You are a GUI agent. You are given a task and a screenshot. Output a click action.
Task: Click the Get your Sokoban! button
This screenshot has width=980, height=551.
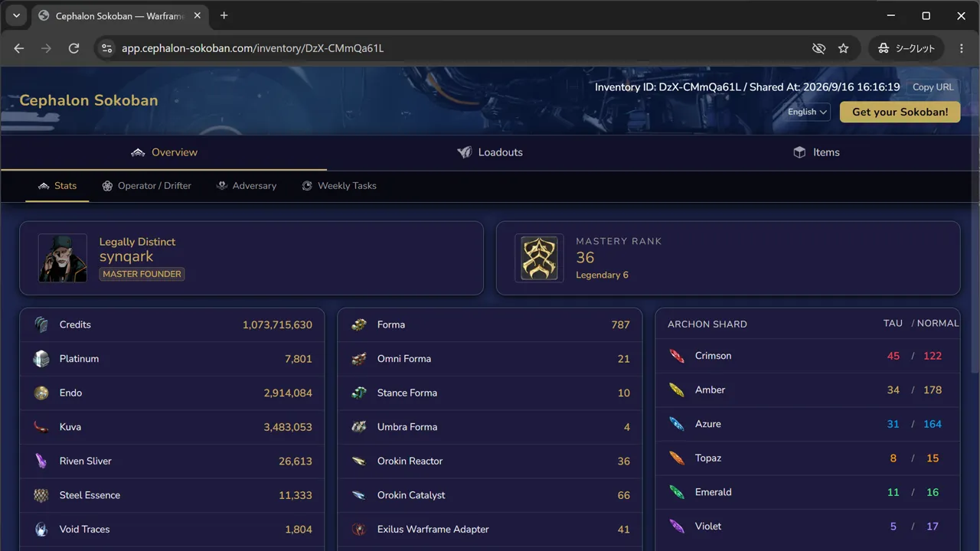900,112
